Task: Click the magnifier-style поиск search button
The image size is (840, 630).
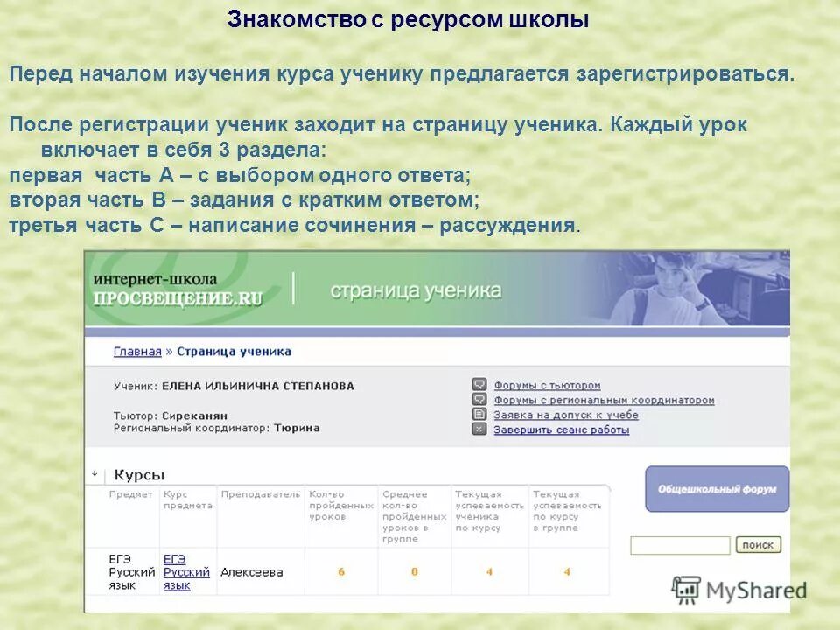Action: [x=760, y=544]
